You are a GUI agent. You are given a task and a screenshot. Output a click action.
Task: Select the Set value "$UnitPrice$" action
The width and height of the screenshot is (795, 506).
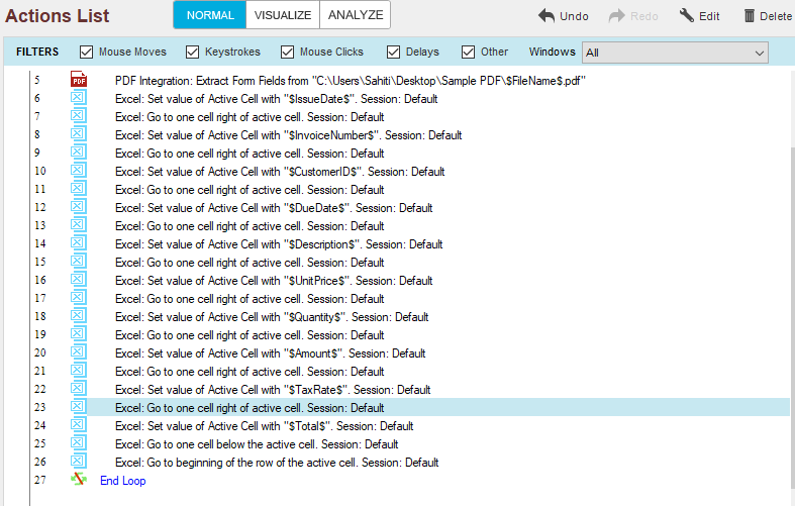(x=274, y=281)
